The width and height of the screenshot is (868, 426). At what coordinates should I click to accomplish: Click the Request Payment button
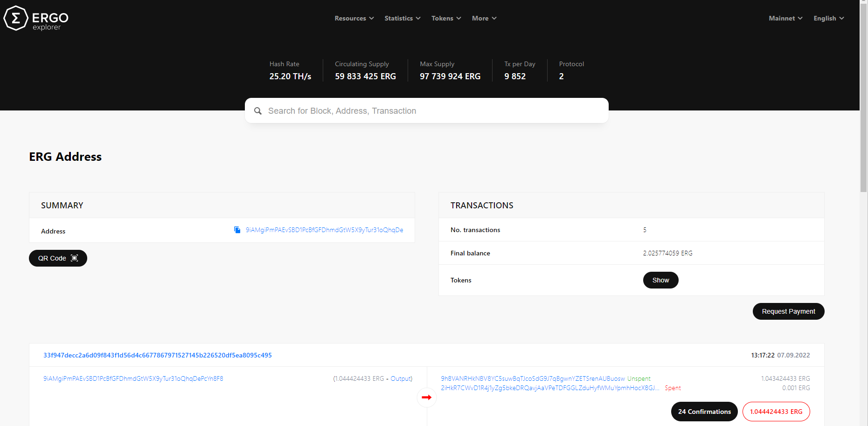(788, 311)
